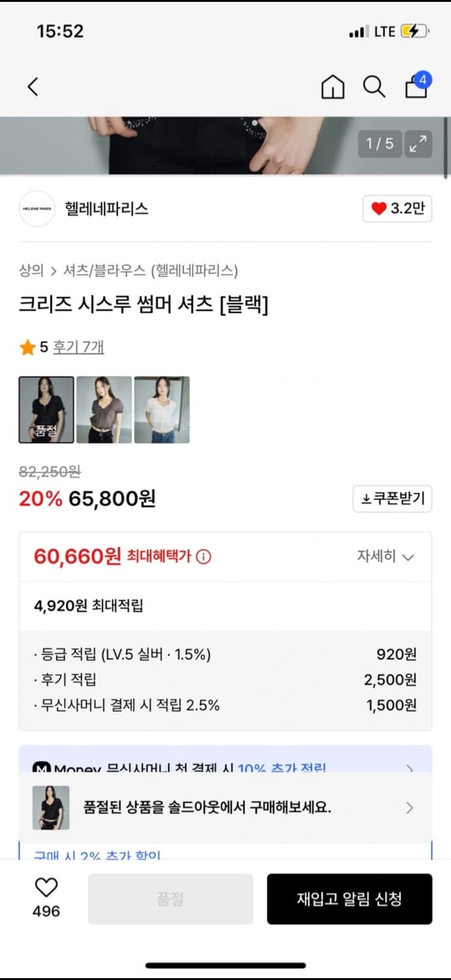Go back using the back arrow

[x=33, y=86]
